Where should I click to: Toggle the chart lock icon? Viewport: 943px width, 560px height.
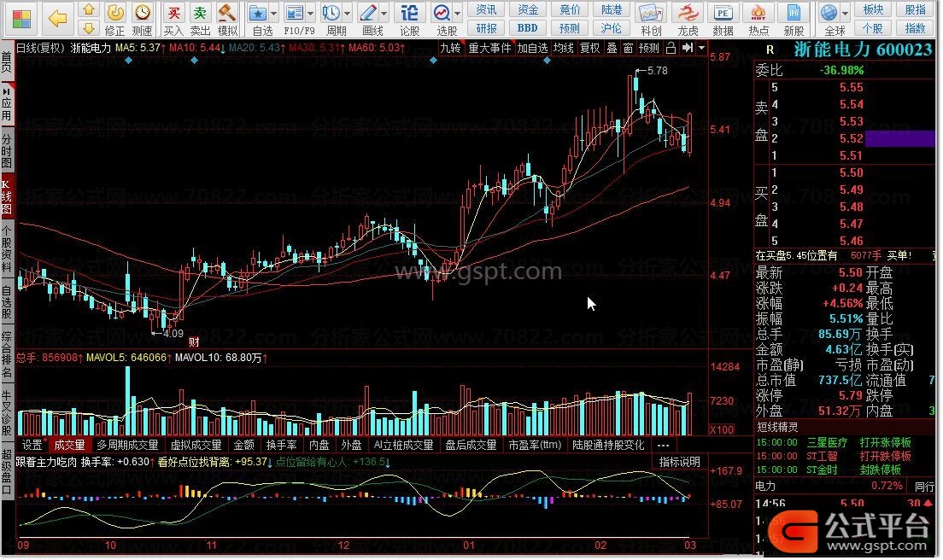point(671,48)
